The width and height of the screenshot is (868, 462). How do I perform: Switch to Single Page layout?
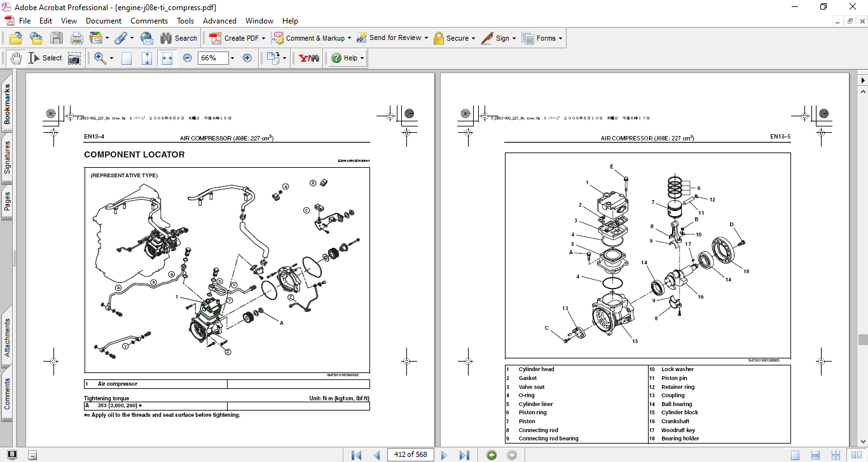(x=795, y=455)
